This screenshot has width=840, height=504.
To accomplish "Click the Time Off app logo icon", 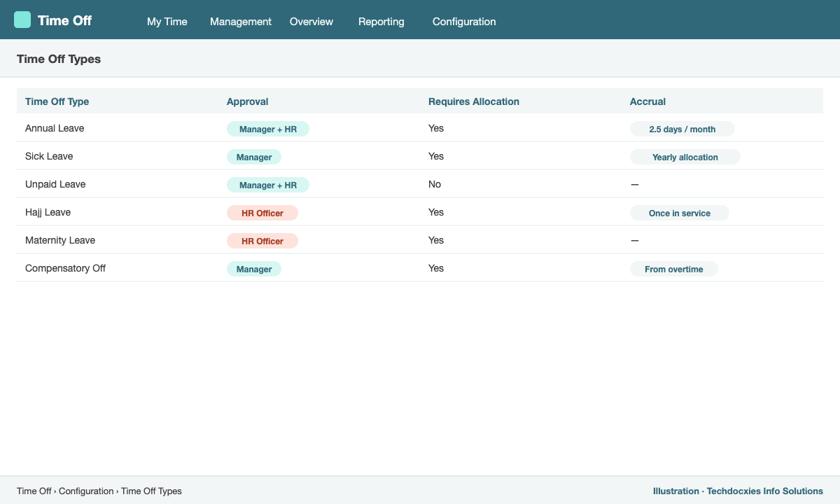I will pyautogui.click(x=22, y=20).
